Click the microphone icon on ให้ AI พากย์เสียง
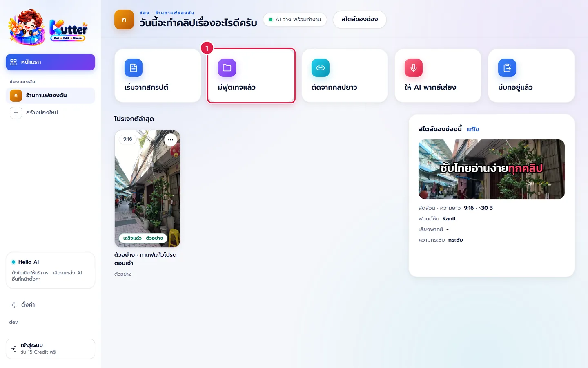The image size is (588, 368). pos(414,68)
